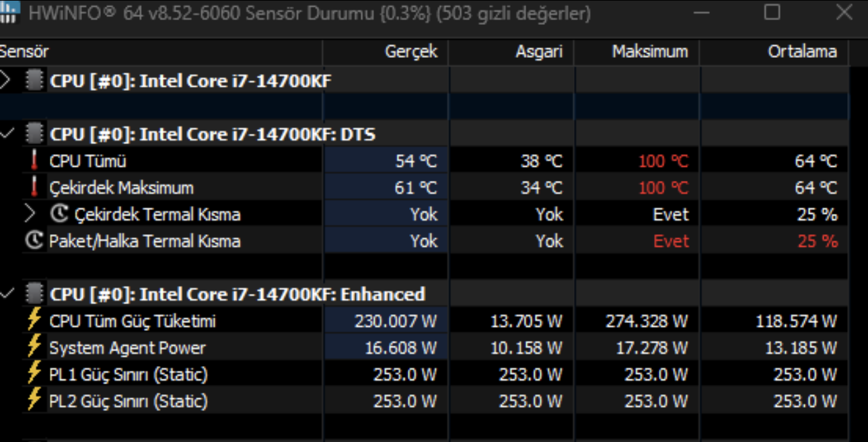Click the 10.158 W System Agent minimum
This screenshot has height=442, width=868.
coord(526,348)
